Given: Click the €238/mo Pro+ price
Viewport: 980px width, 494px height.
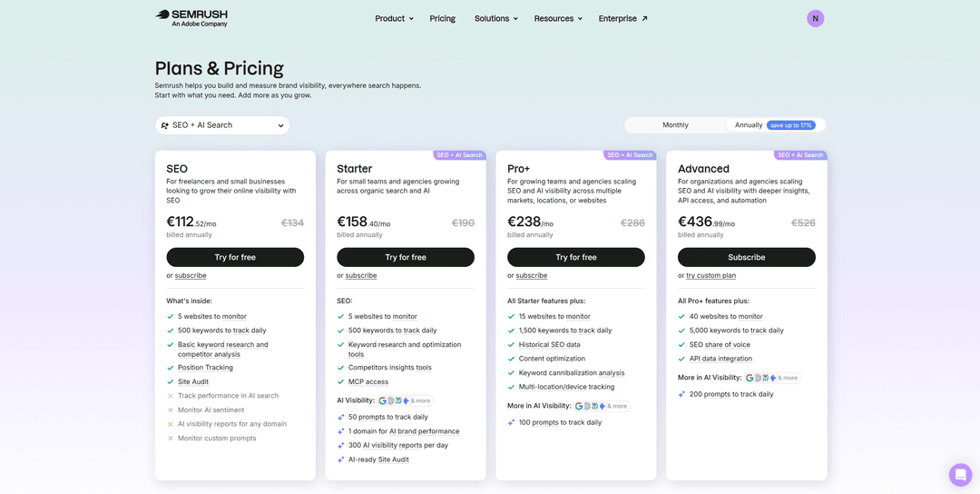Looking at the screenshot, I should (x=530, y=222).
